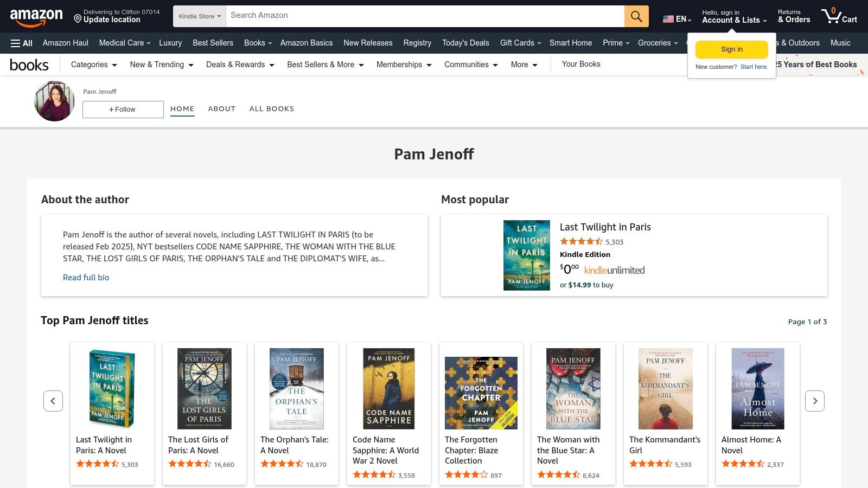
Task: Open 'Read full bio'
Action: 86,277
